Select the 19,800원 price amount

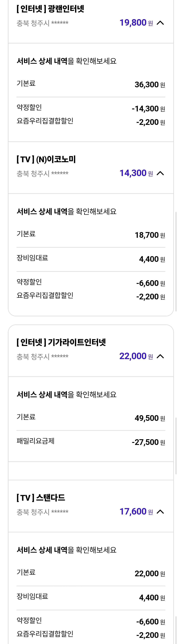tap(133, 22)
